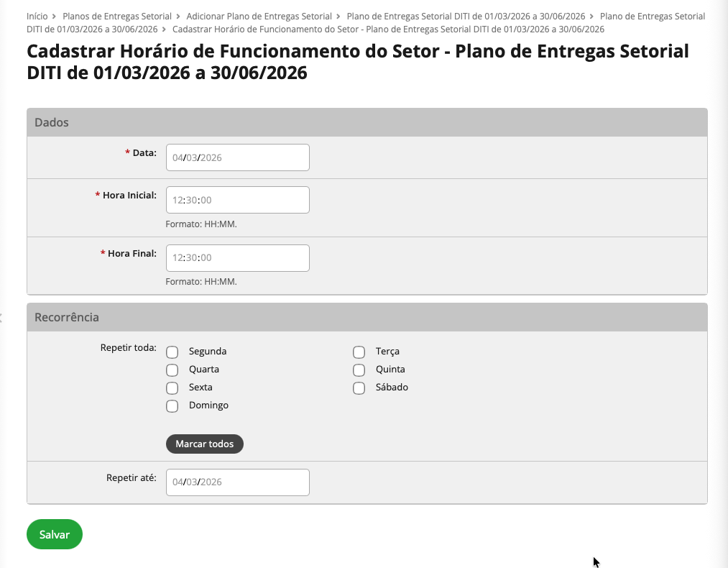The image size is (728, 568).
Task: Select Quinta for weekly repetition
Action: pos(359,370)
